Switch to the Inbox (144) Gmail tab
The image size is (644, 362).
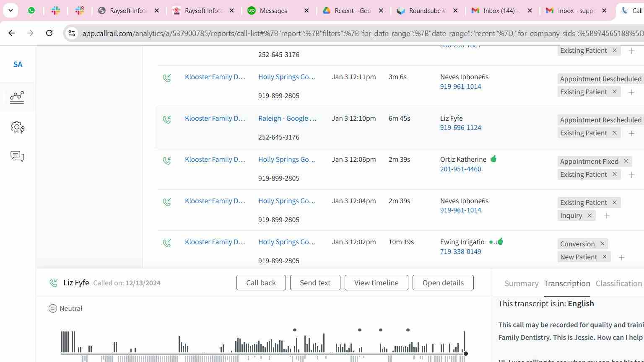[x=501, y=10]
